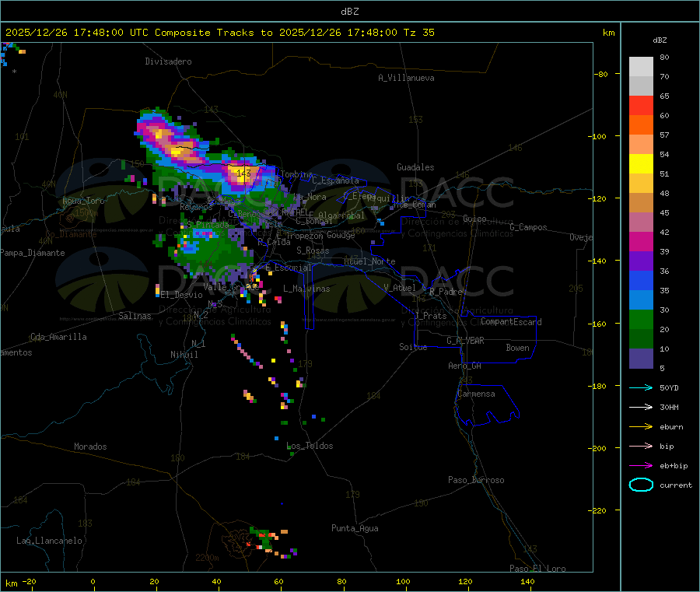Click the L_Malvinas map label
The image size is (700, 592).
(306, 289)
